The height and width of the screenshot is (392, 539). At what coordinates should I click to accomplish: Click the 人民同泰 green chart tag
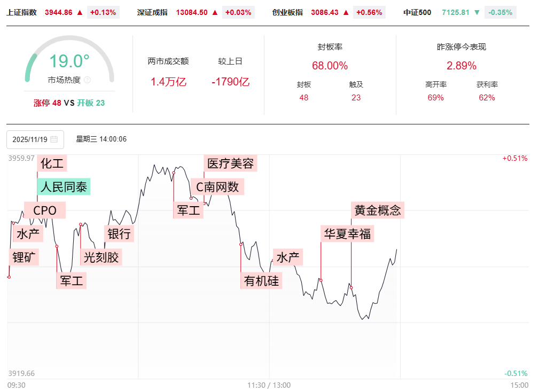pos(64,187)
